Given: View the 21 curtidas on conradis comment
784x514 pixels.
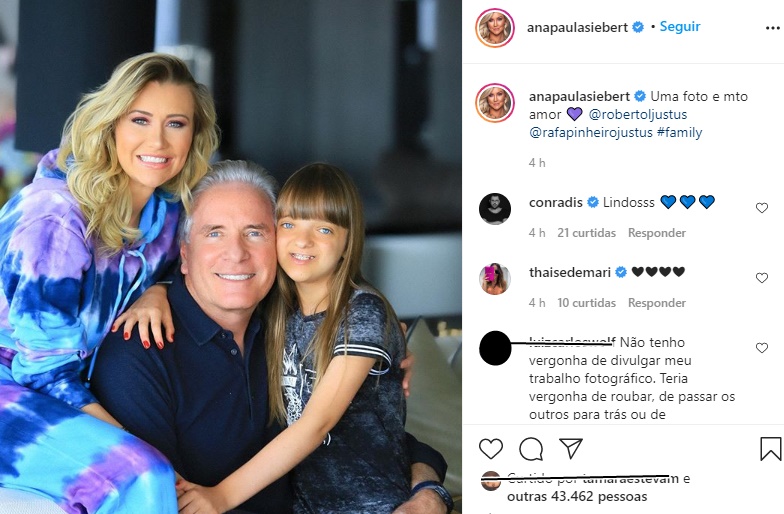Looking at the screenshot, I should coord(586,233).
